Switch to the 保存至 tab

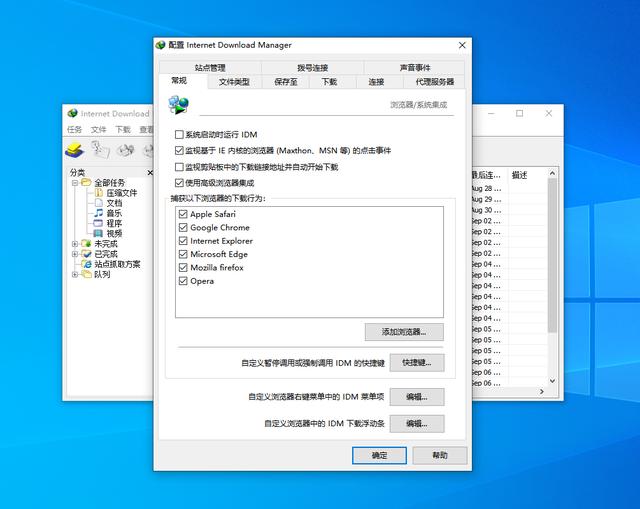(x=286, y=82)
